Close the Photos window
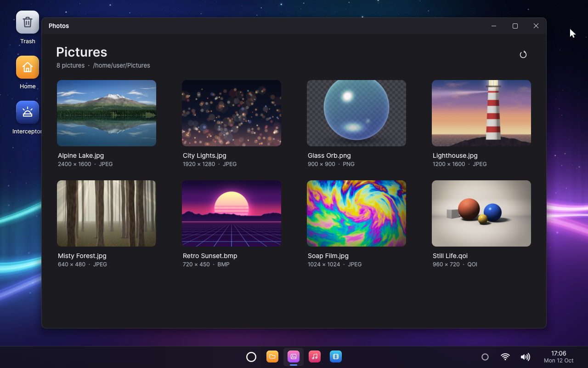The width and height of the screenshot is (588, 368). click(536, 26)
